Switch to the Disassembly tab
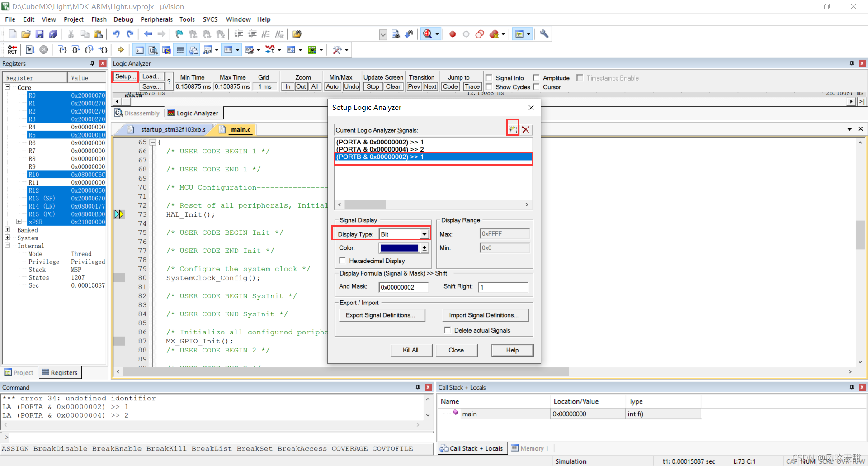 (137, 113)
